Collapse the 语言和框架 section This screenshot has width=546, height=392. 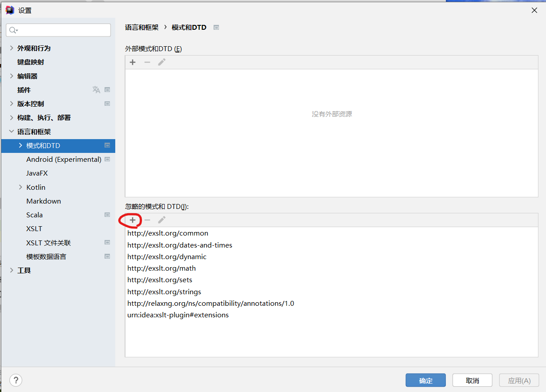tap(10, 132)
